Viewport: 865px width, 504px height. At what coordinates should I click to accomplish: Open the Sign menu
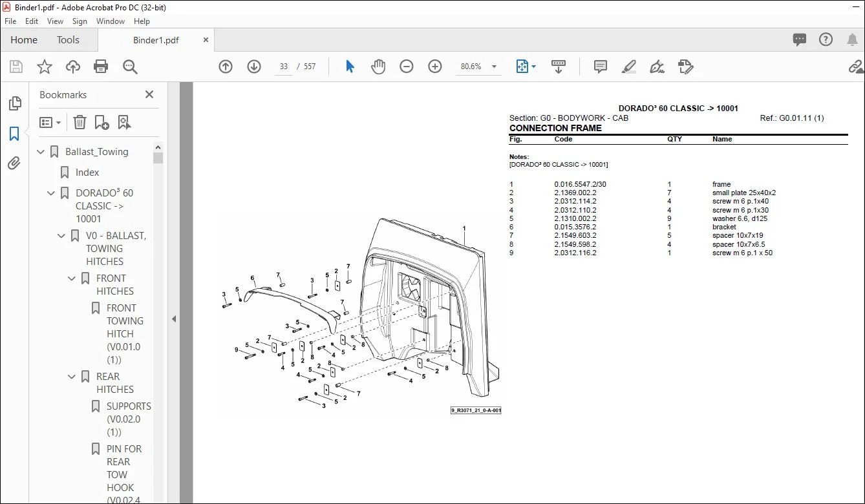click(80, 21)
